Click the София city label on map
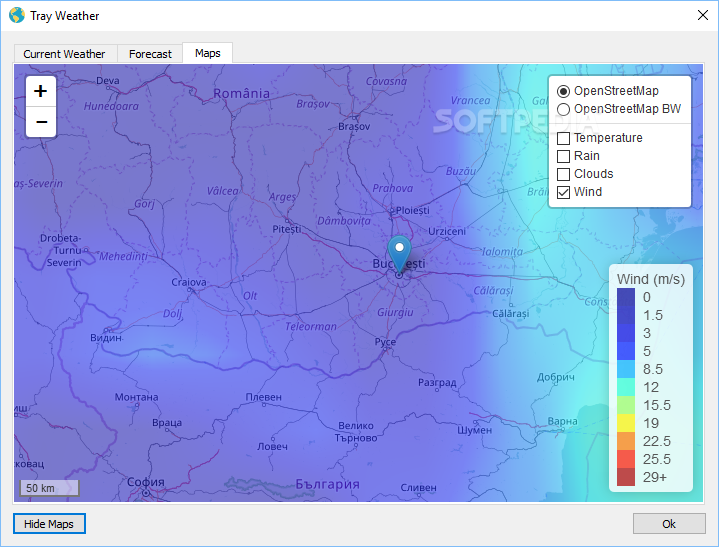This screenshot has height=547, width=719. (x=145, y=482)
